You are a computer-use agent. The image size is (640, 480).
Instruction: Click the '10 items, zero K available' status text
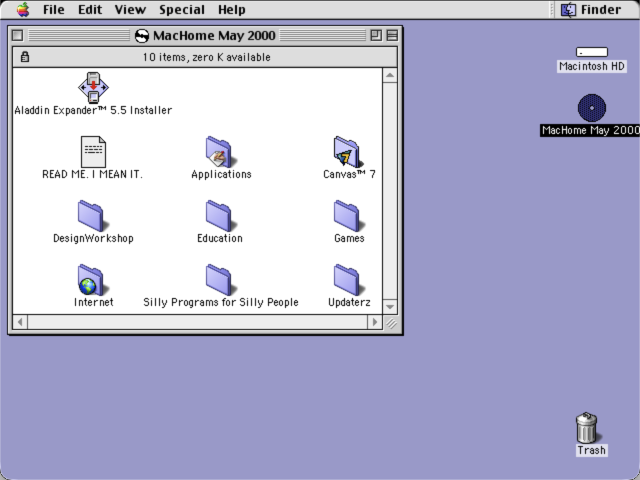point(207,57)
